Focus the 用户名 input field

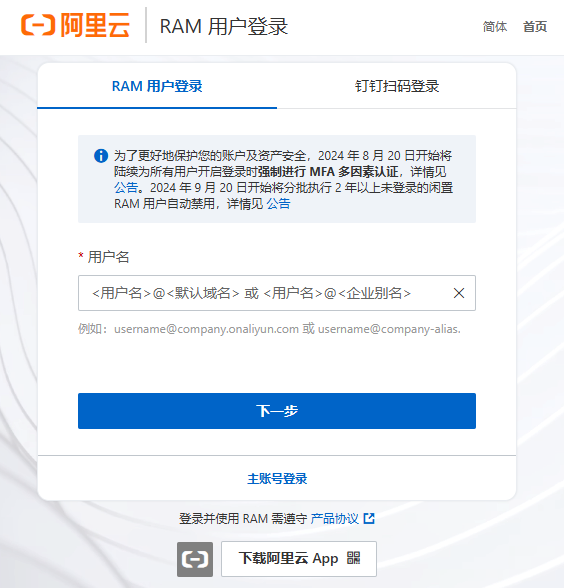(x=277, y=293)
